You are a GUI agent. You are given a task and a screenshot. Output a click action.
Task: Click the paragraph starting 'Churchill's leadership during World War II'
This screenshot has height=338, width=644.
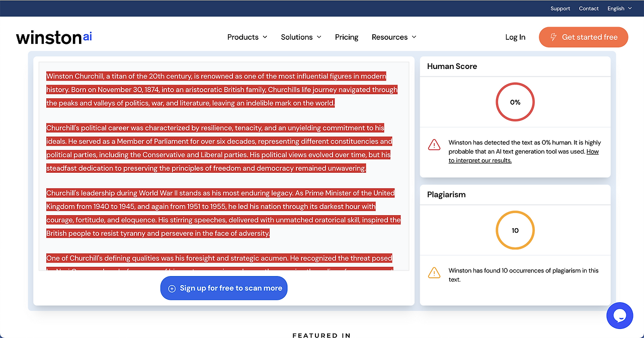[223, 213]
